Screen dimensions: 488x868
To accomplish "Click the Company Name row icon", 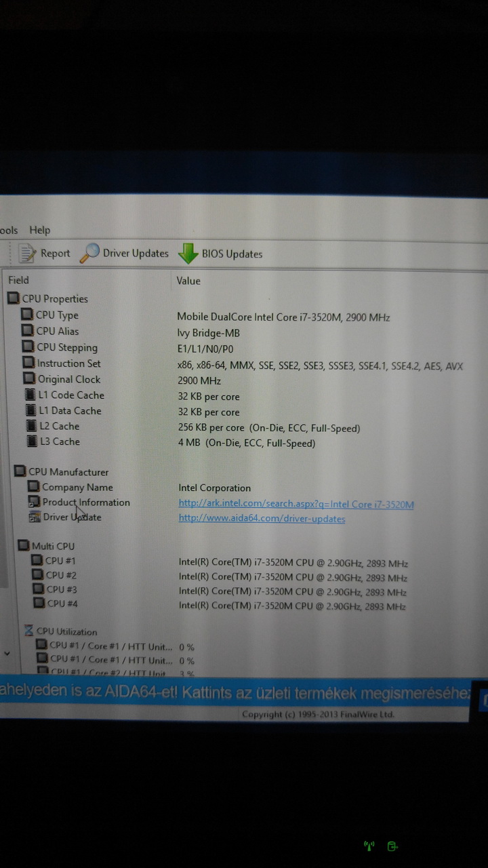I will (34, 487).
